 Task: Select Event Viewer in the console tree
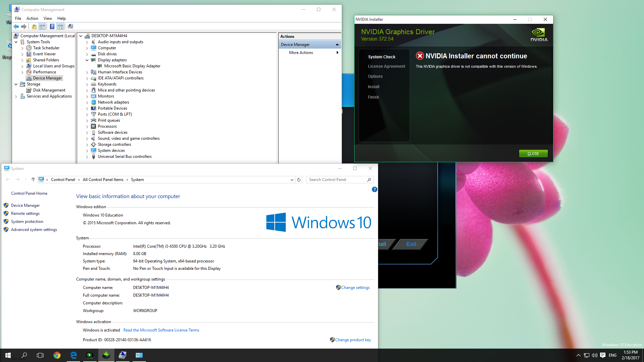point(44,54)
